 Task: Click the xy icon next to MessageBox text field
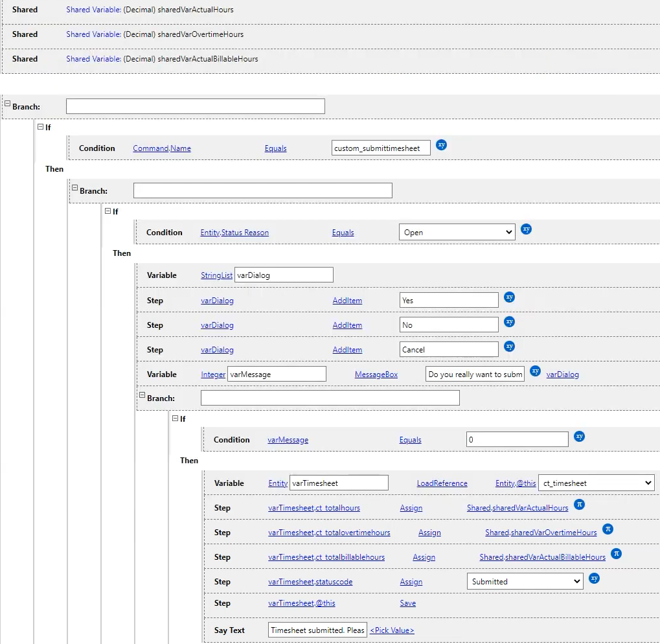click(x=535, y=371)
